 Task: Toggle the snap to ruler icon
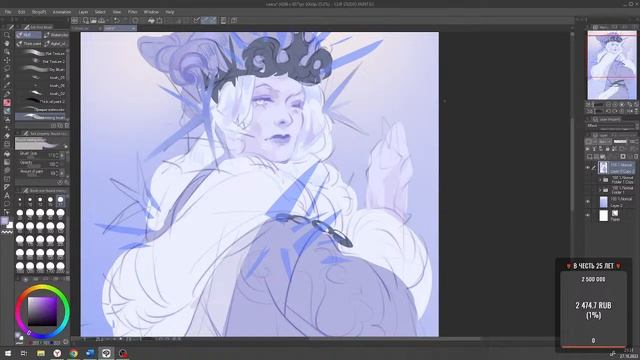click(x=205, y=20)
